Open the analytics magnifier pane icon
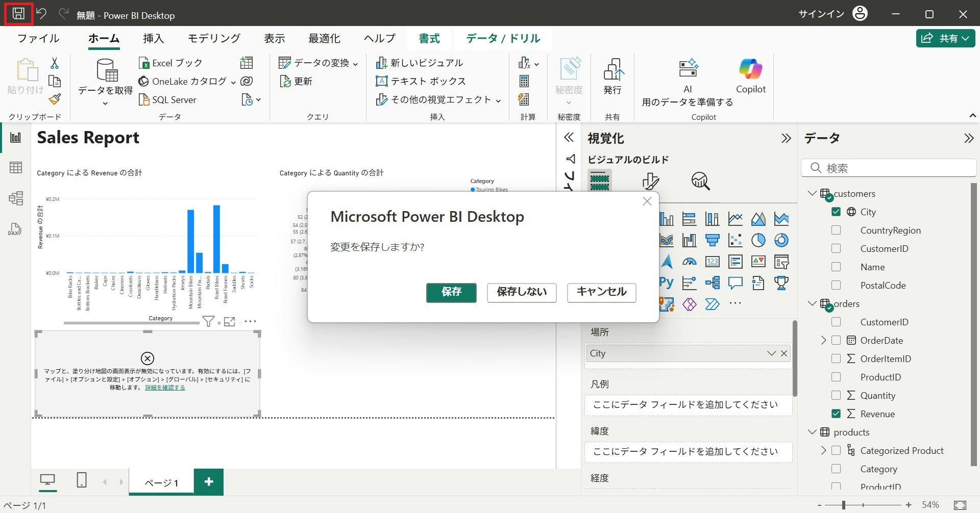The height and width of the screenshot is (513, 980). tap(700, 181)
